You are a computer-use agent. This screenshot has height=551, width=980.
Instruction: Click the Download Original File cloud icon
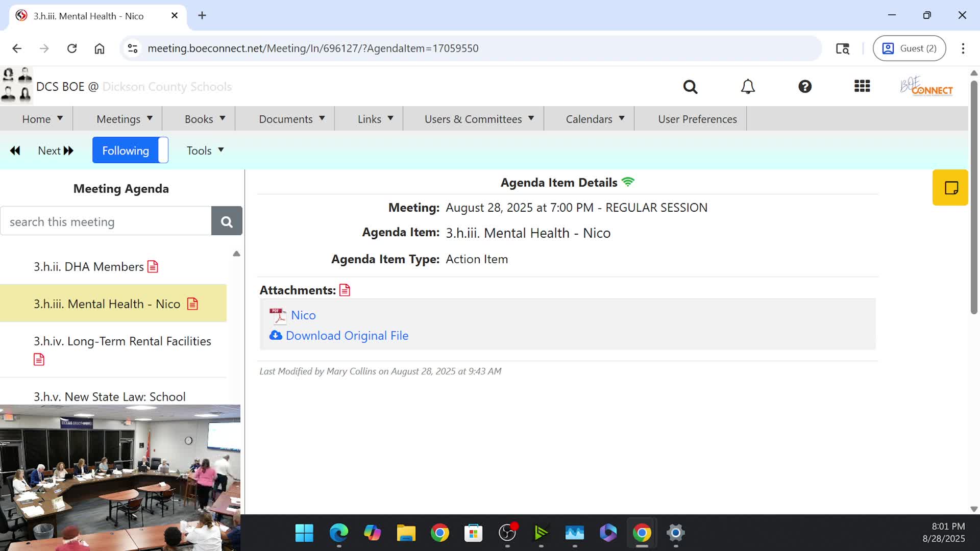pos(276,335)
